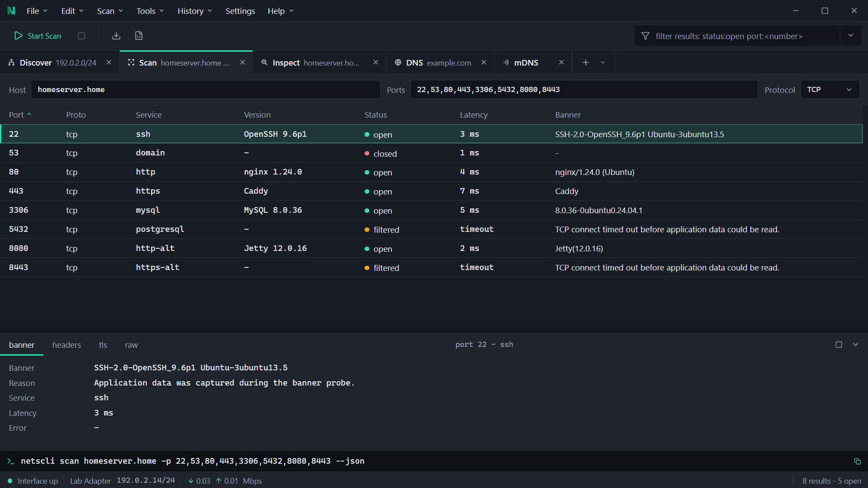Click the Ports input field
Image resolution: width=868 pixels, height=488 pixels.
point(584,89)
